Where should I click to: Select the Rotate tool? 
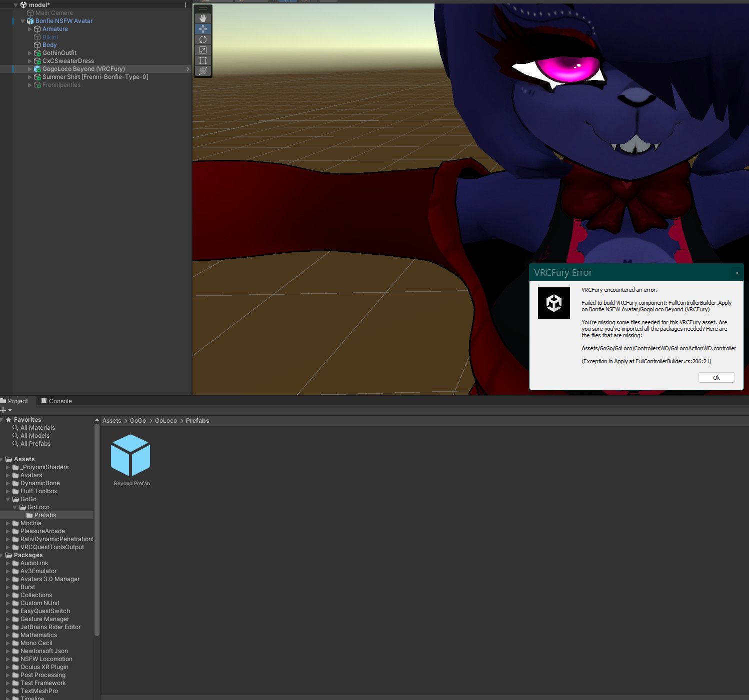203,39
